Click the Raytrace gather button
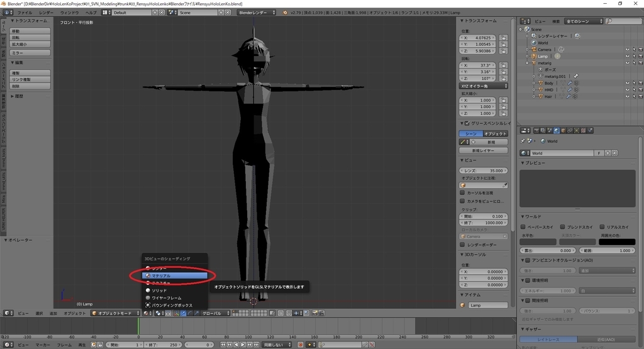 coord(548,340)
